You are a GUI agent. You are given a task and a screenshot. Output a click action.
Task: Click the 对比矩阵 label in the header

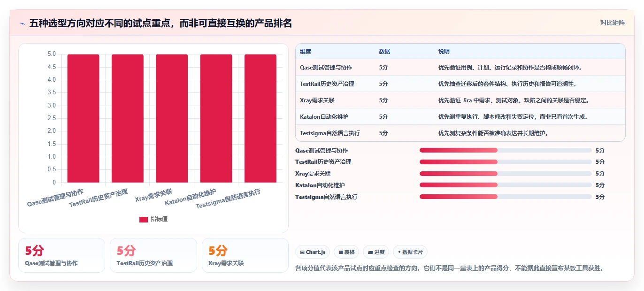(612, 23)
